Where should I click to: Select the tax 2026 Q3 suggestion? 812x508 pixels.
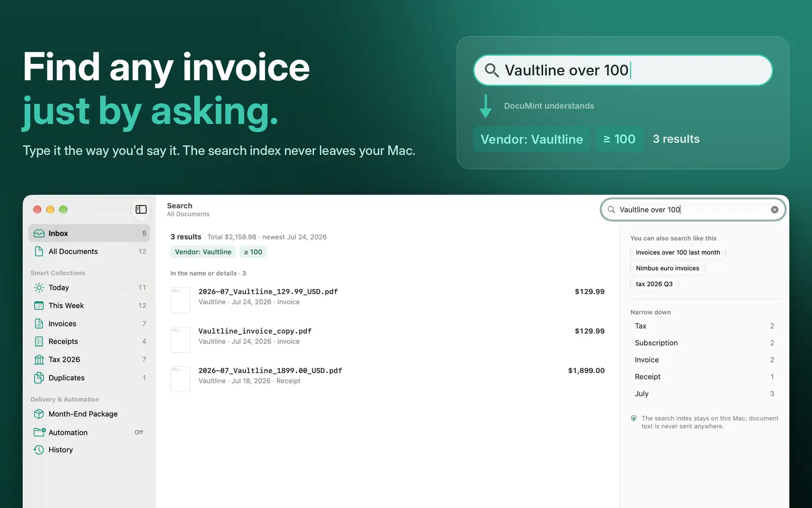[x=654, y=284]
